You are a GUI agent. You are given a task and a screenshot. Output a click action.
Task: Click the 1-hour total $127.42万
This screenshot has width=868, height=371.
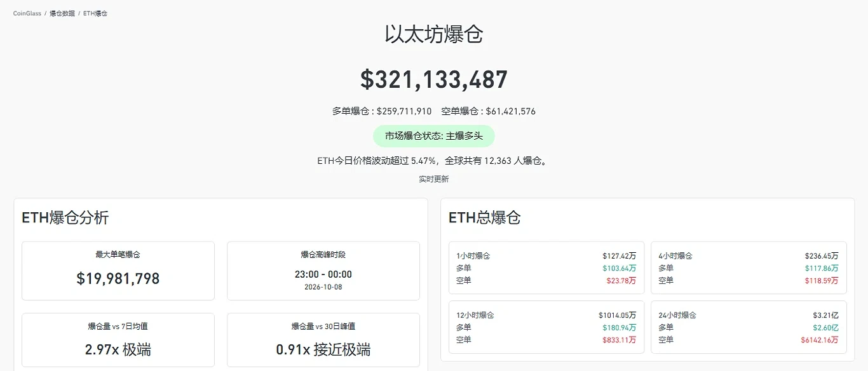click(x=620, y=256)
